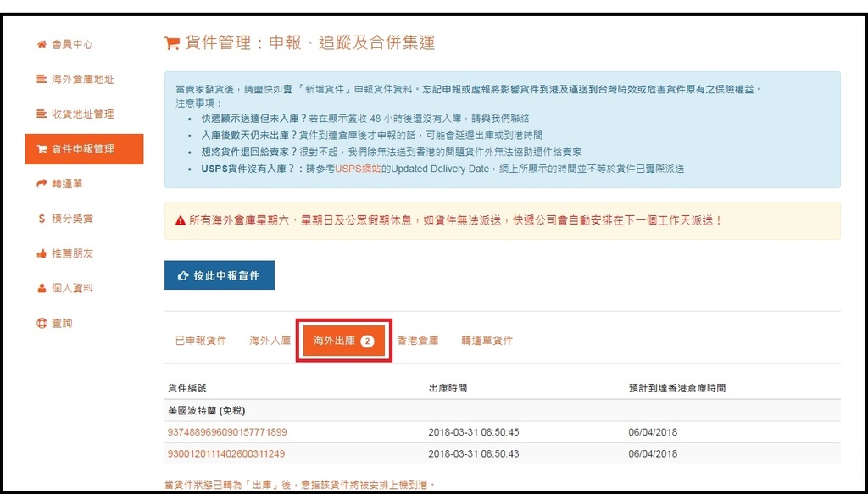The image size is (868, 494).
Task: Open the 已申報貨件 tab
Action: coord(201,341)
